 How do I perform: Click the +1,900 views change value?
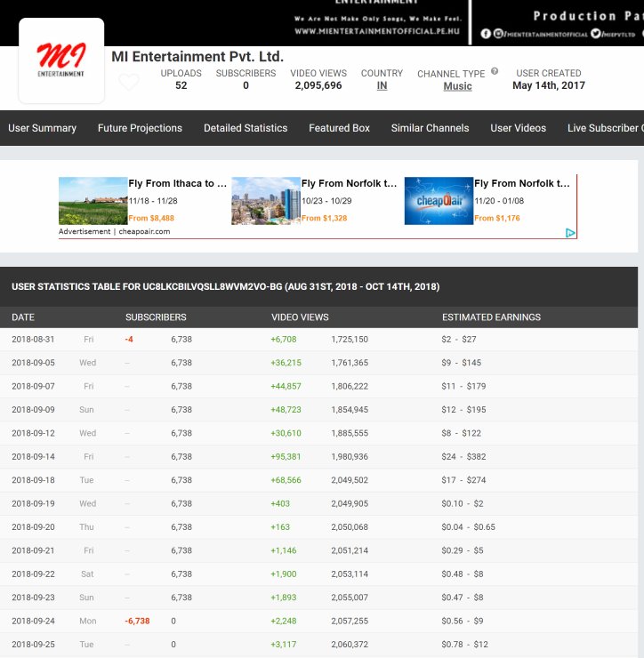click(284, 574)
